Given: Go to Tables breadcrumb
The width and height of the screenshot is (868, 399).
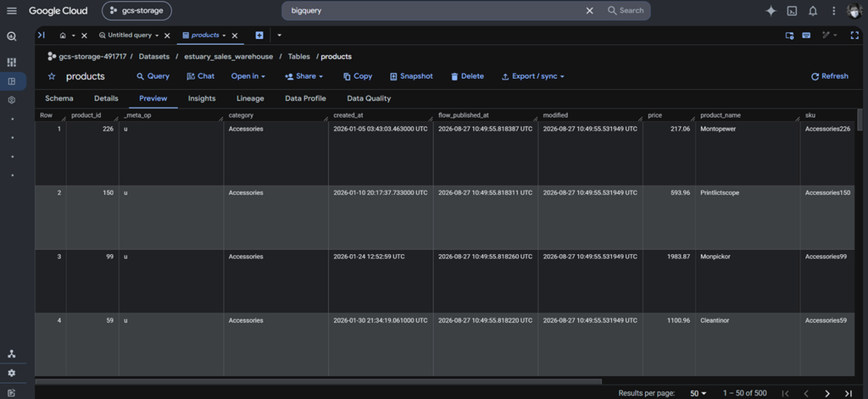Looking at the screenshot, I should (299, 57).
